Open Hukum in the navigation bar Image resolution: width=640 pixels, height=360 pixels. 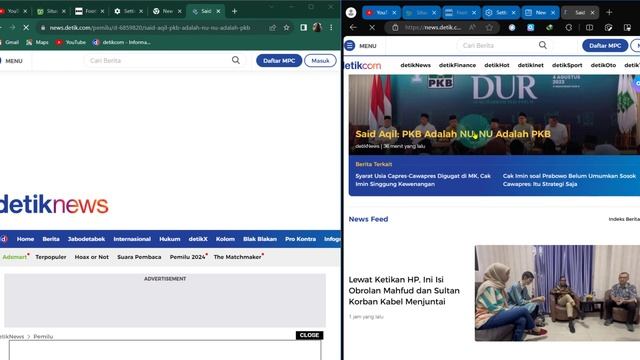(170, 239)
